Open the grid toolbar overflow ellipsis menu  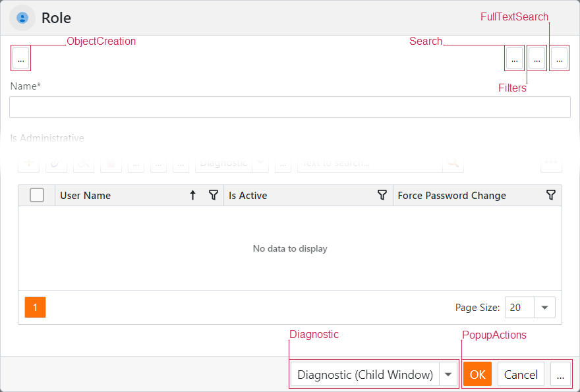[x=551, y=163]
